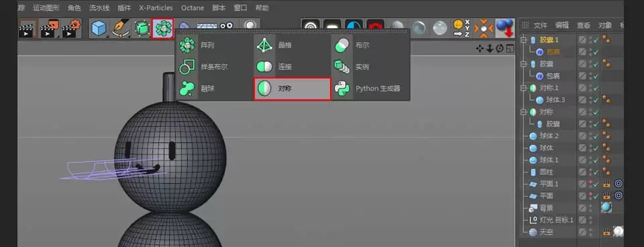Open object manager 查看 menu
The height and width of the screenshot is (247, 644).
pyautogui.click(x=584, y=25)
